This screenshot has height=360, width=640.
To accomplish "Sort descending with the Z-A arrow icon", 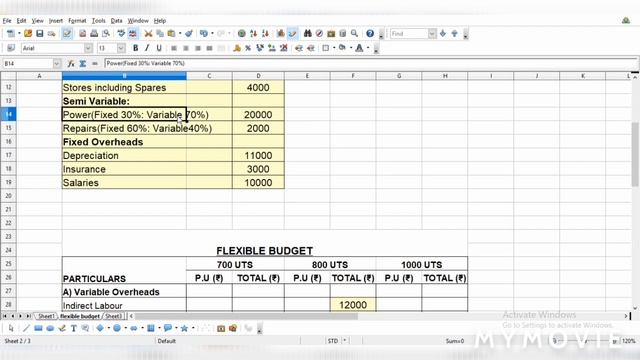I will pyautogui.click(x=265, y=34).
